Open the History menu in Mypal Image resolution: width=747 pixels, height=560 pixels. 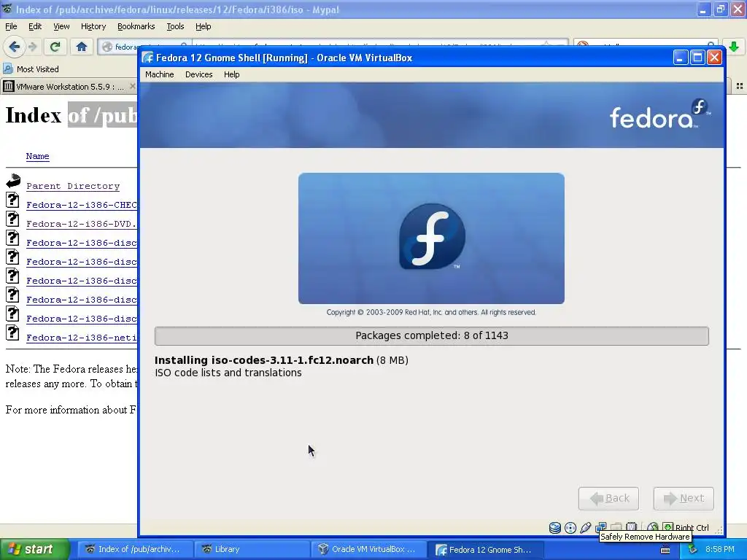[93, 26]
